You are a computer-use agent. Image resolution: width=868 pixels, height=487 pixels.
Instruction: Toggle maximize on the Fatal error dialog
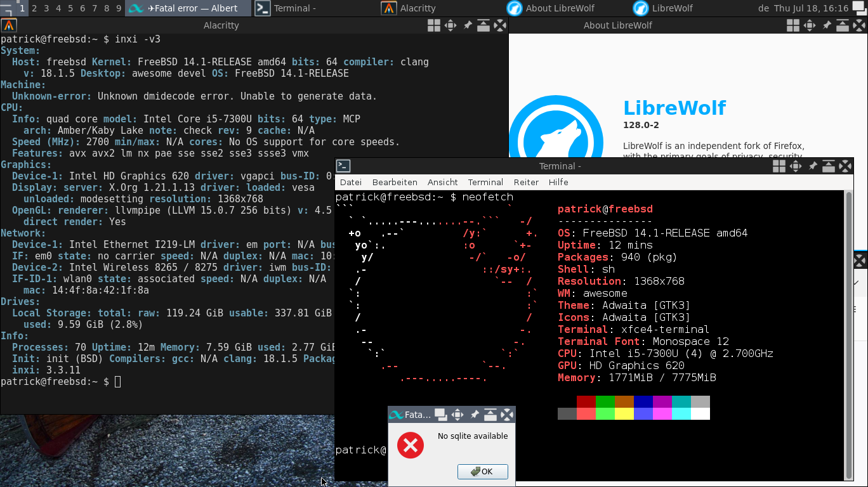point(457,415)
